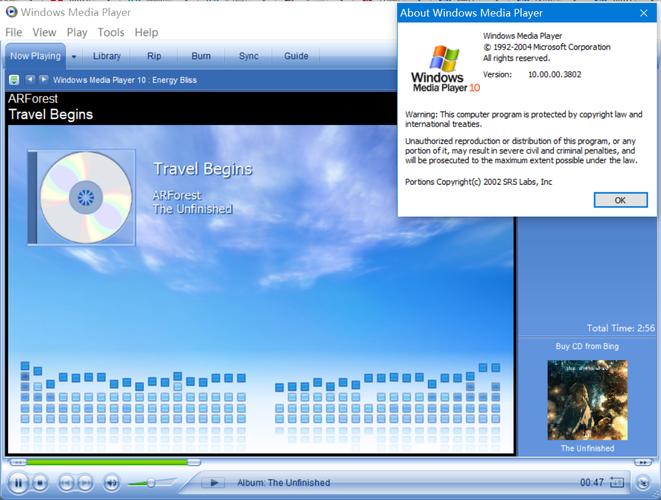
Task: Click OK in the About dialog
Action: click(619, 200)
